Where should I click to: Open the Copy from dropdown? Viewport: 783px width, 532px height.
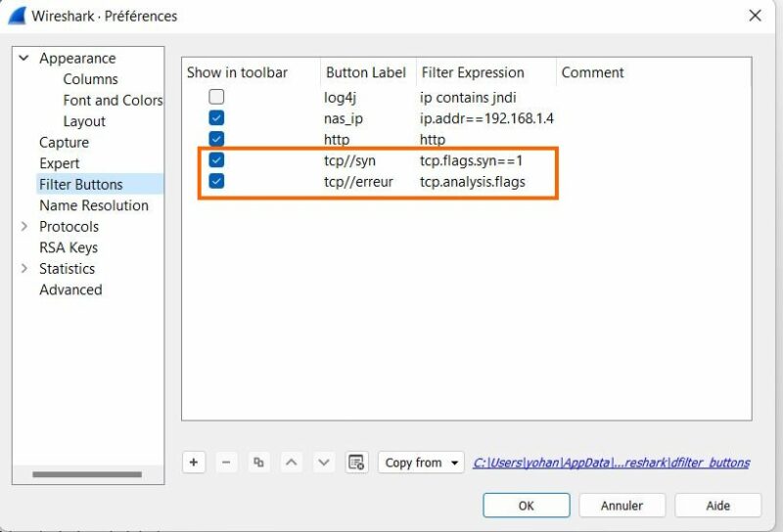pyautogui.click(x=421, y=463)
